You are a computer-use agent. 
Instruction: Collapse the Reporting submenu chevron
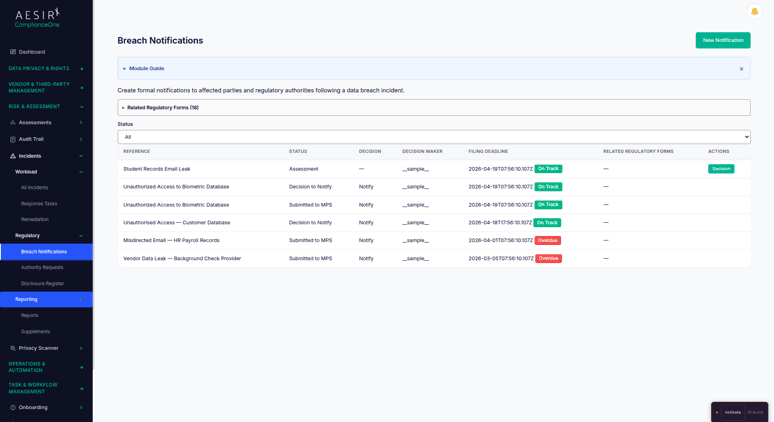(x=81, y=300)
